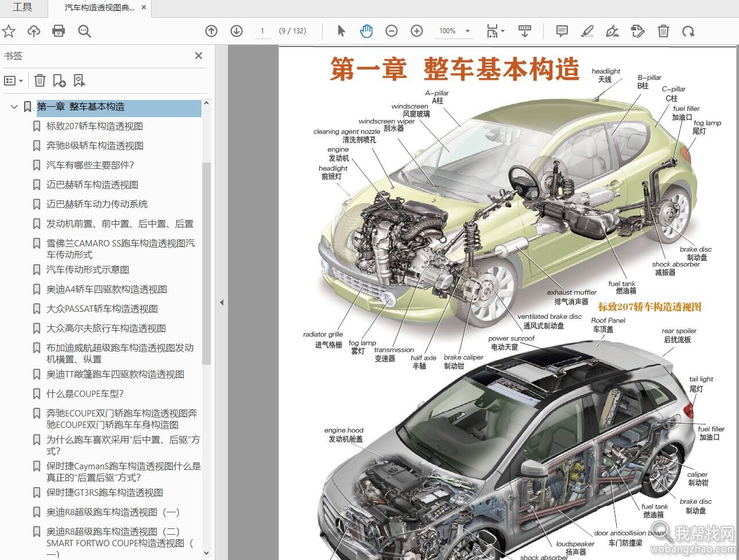The image size is (739, 560).
Task: Open bookmark 布加迪威航超级跑车构造透视图
Action: [120, 353]
